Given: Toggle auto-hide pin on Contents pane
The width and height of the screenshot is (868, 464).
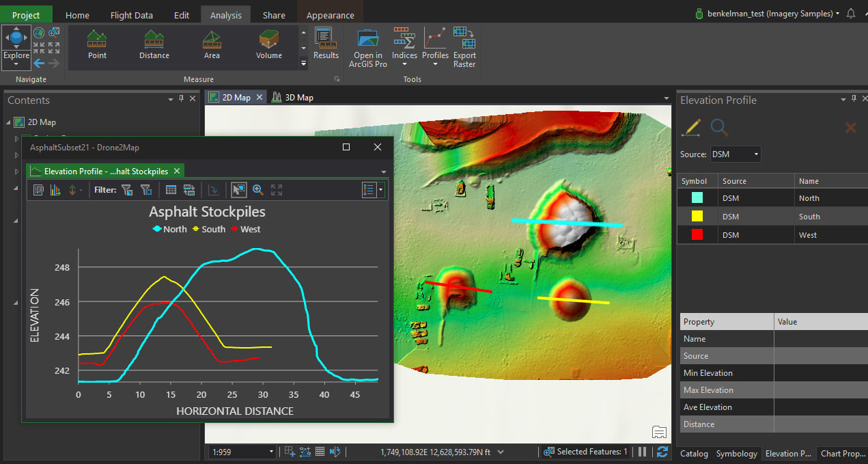Looking at the screenshot, I should coord(181,100).
